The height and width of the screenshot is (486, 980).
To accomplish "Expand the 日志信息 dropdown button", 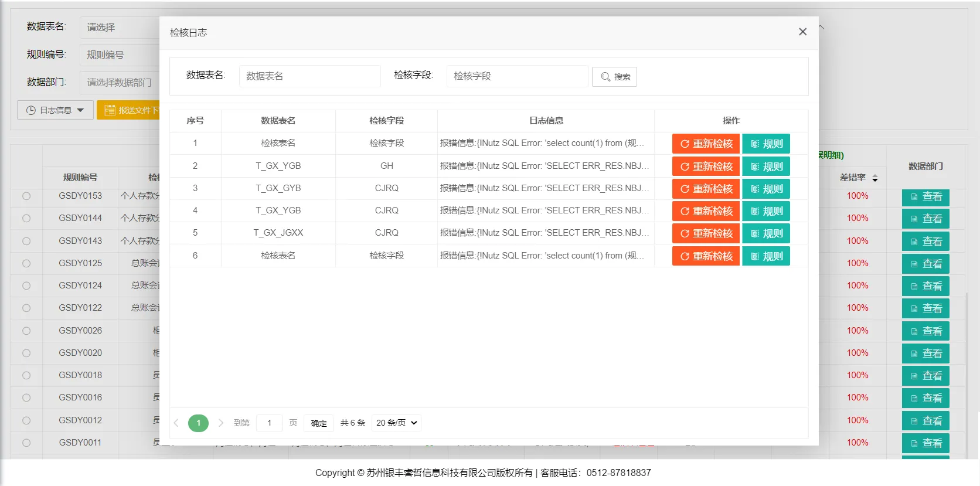I will point(56,110).
